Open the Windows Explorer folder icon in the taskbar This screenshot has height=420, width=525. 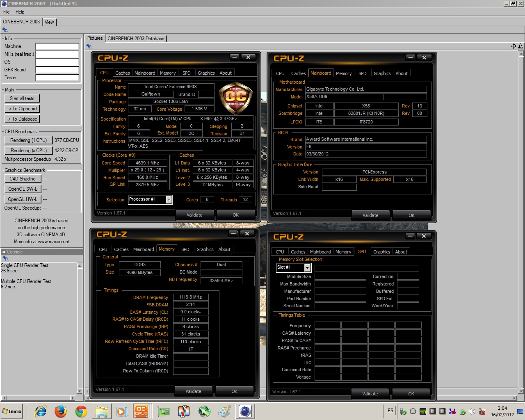click(x=101, y=411)
